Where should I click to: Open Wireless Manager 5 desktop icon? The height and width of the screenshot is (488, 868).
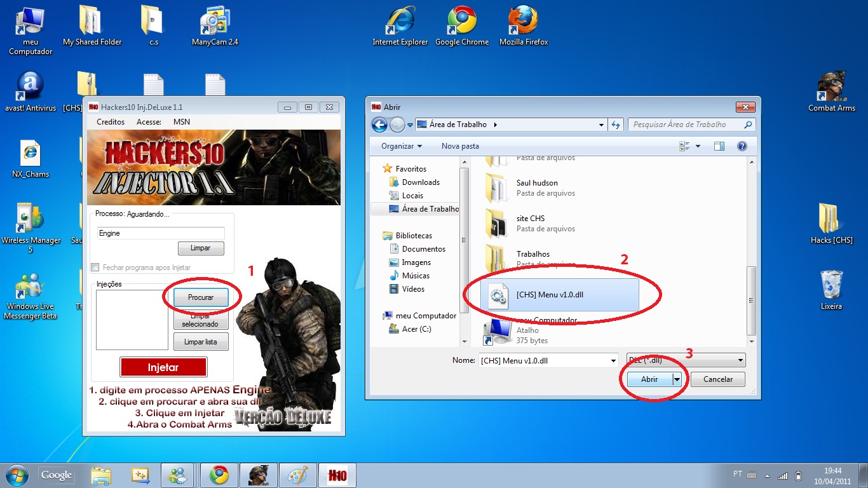tap(30, 229)
